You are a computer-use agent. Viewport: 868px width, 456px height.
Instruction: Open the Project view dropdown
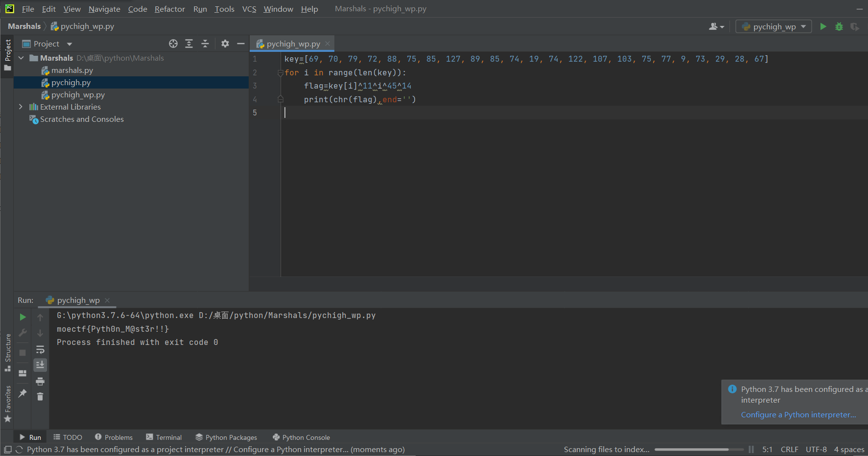(x=69, y=44)
